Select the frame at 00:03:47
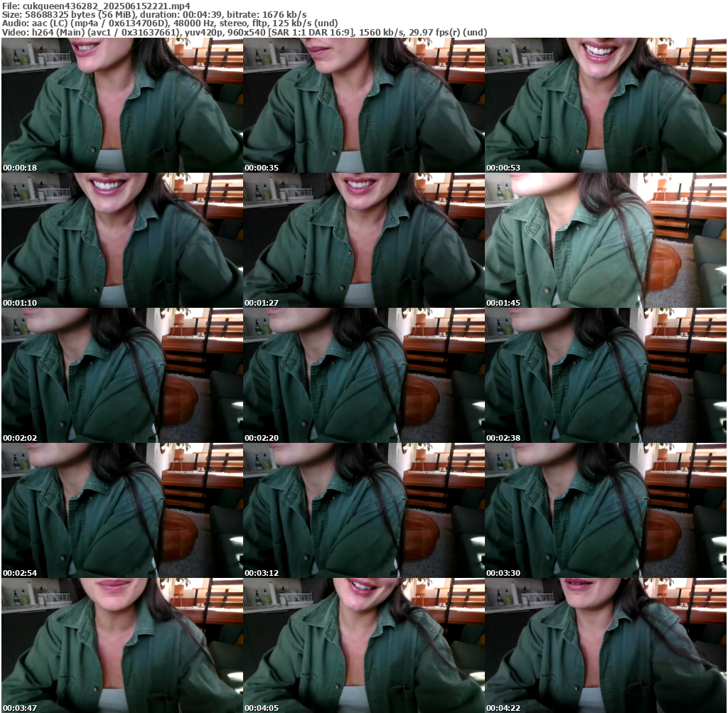 click(122, 645)
